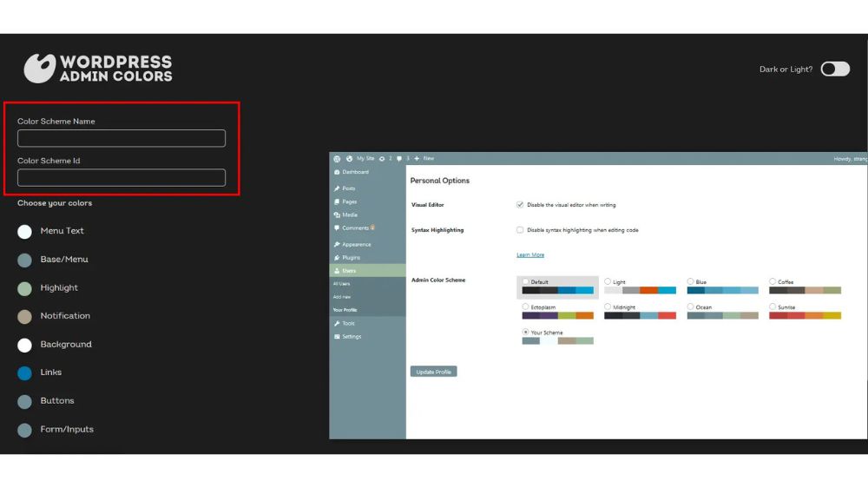
Task: Open the Form/Inputs color swatch
Action: point(24,429)
